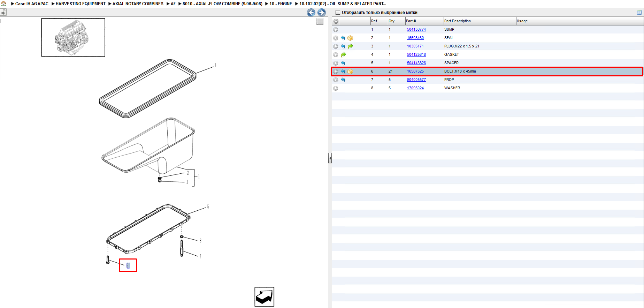Open the table options icon at far right
Viewport: 644px width, 308px height.
[x=639, y=12]
